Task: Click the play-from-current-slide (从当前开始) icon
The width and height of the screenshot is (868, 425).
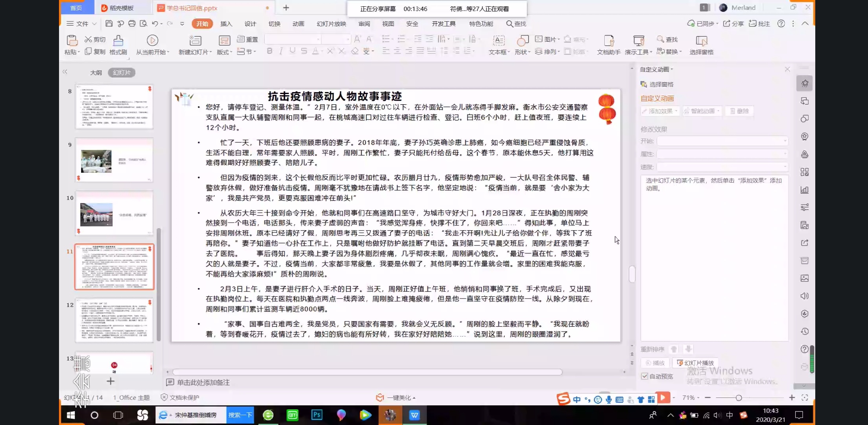Action: coord(152,41)
